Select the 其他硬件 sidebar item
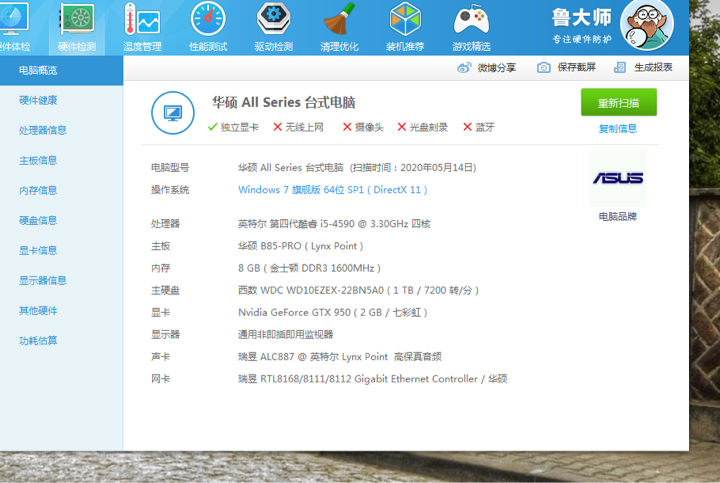The image size is (720, 483). click(x=38, y=311)
